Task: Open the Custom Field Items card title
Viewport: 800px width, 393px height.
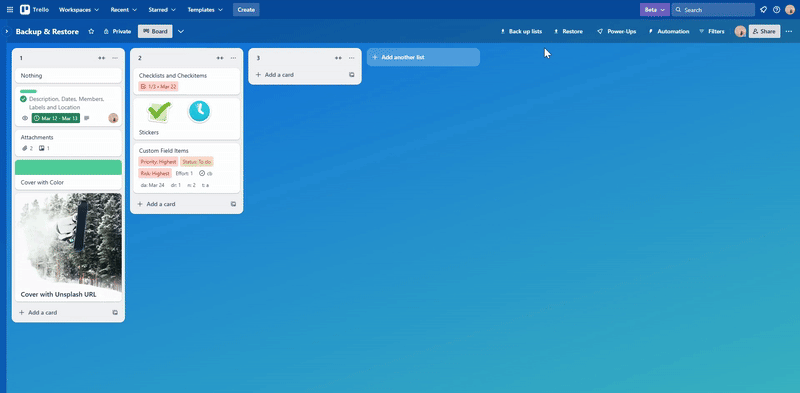Action: 164,151
